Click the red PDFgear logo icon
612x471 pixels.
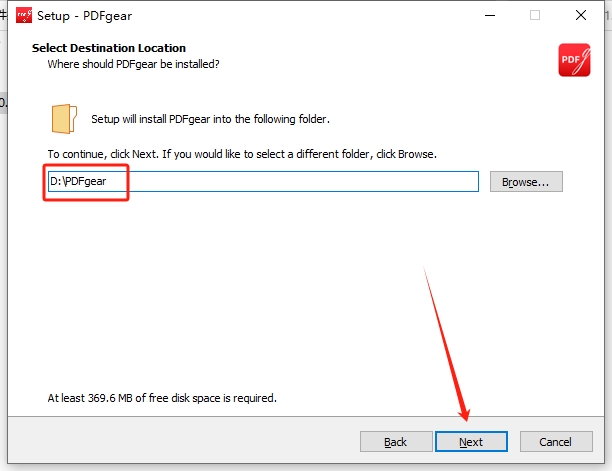pos(574,60)
